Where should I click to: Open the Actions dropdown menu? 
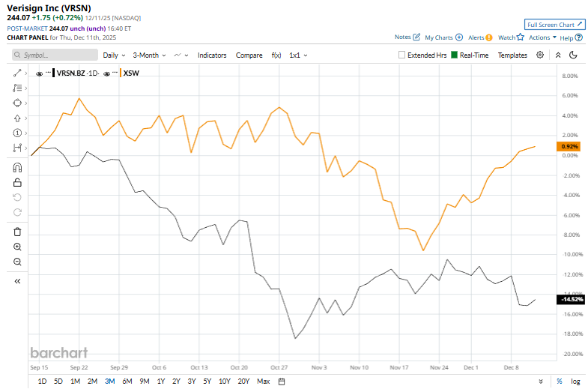point(542,37)
